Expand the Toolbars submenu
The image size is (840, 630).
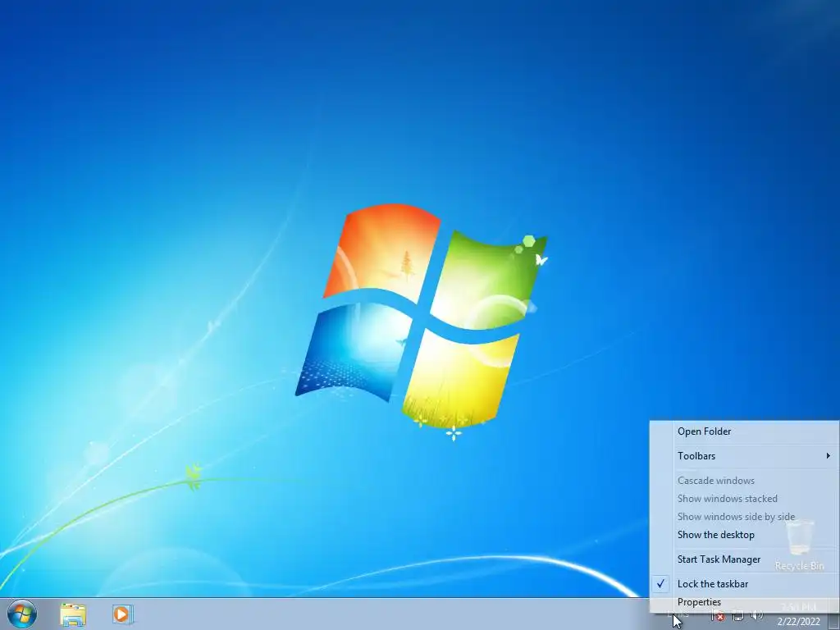744,456
